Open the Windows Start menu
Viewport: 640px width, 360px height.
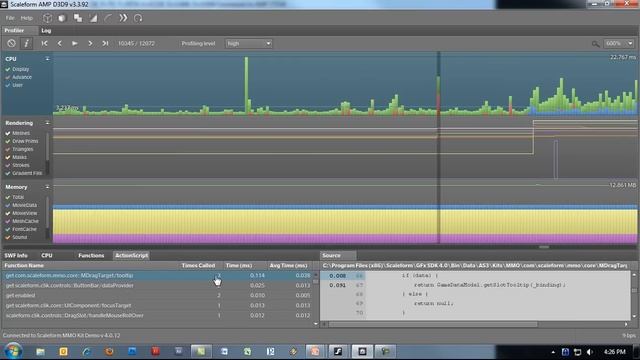coord(13,351)
